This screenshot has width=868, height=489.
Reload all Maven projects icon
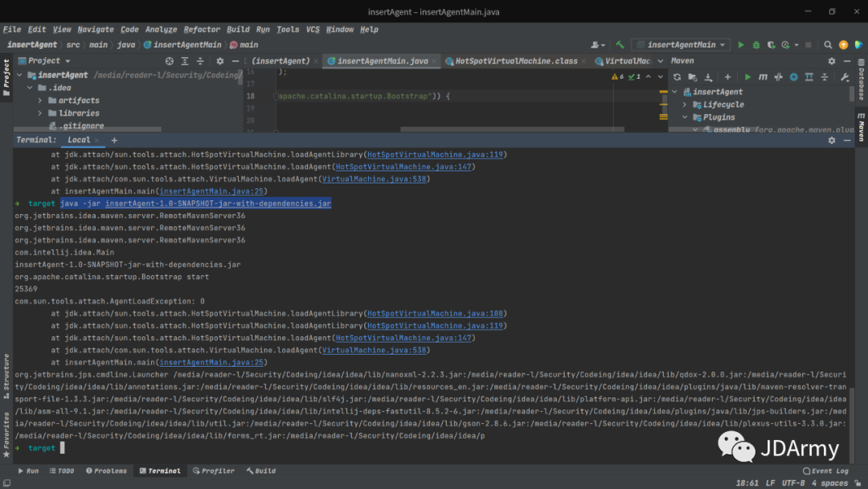click(677, 77)
